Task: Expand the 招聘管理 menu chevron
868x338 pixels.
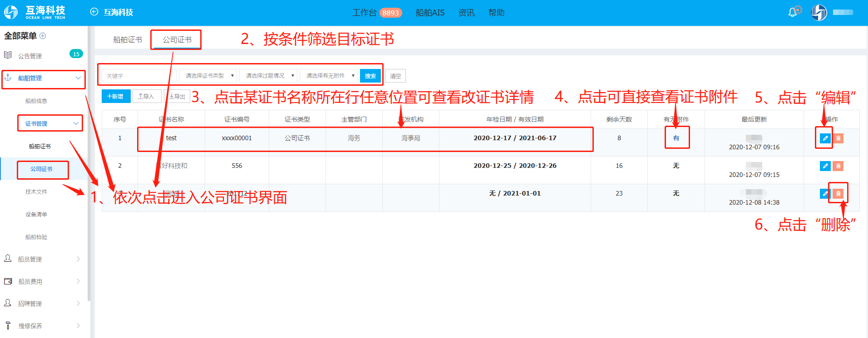Action: [x=78, y=304]
